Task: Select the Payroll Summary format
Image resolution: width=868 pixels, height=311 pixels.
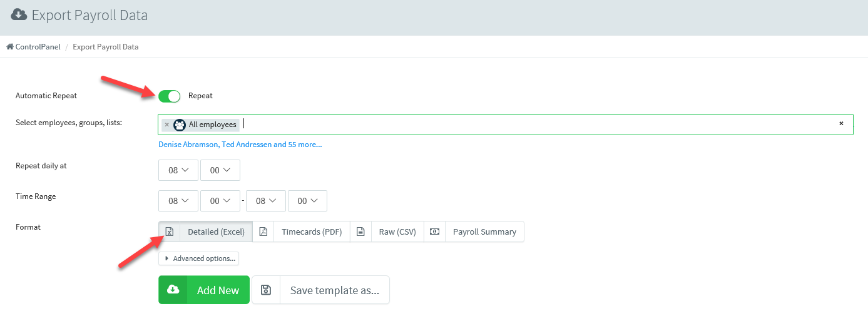Action: click(484, 232)
